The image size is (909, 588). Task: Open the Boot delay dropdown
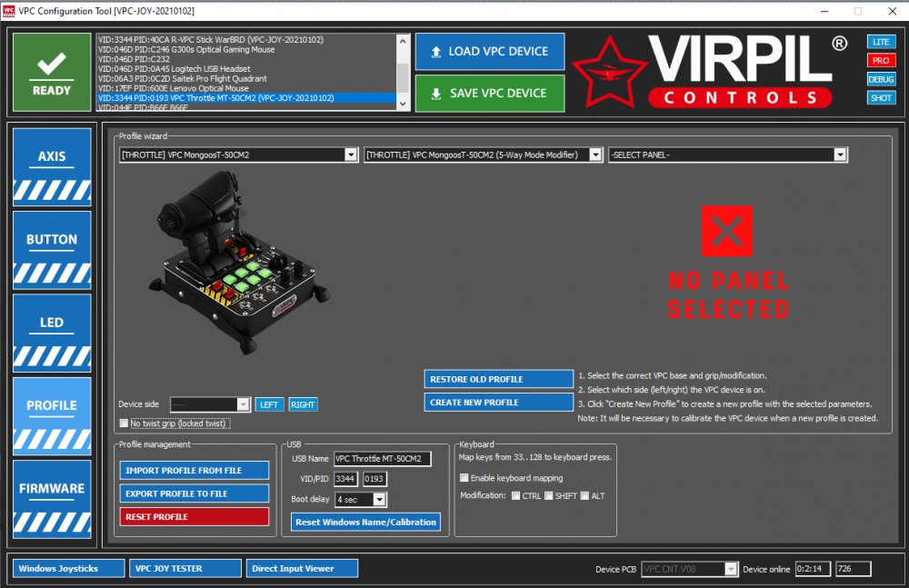[x=361, y=499]
